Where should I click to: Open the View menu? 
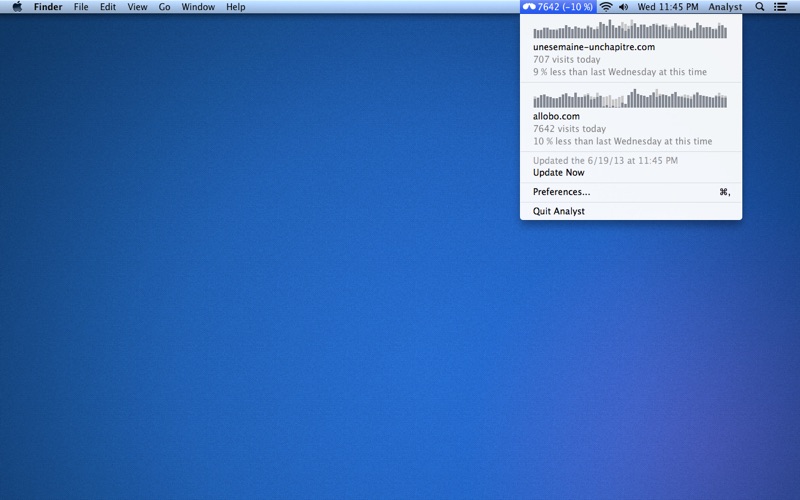(x=137, y=7)
